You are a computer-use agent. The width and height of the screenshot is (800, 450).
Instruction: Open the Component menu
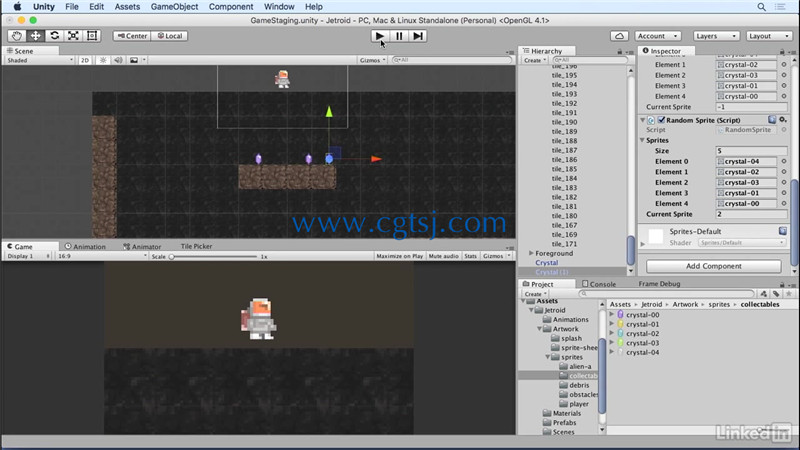point(231,7)
